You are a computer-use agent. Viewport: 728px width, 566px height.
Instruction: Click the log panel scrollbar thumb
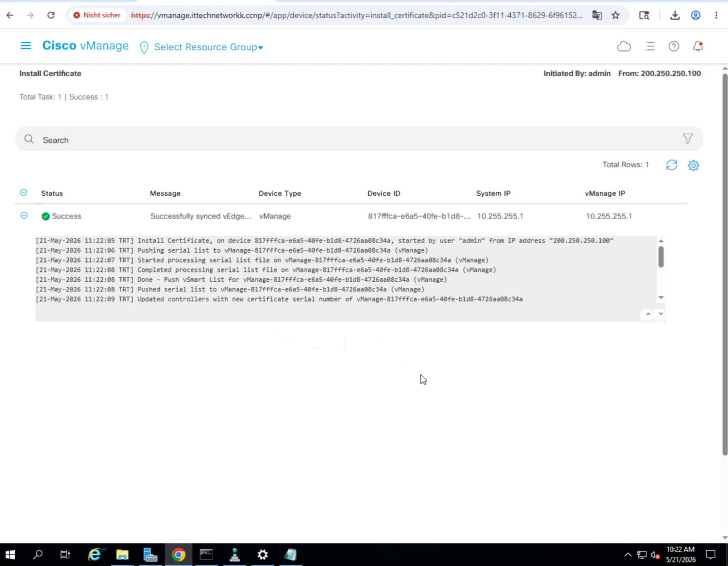pos(661,257)
